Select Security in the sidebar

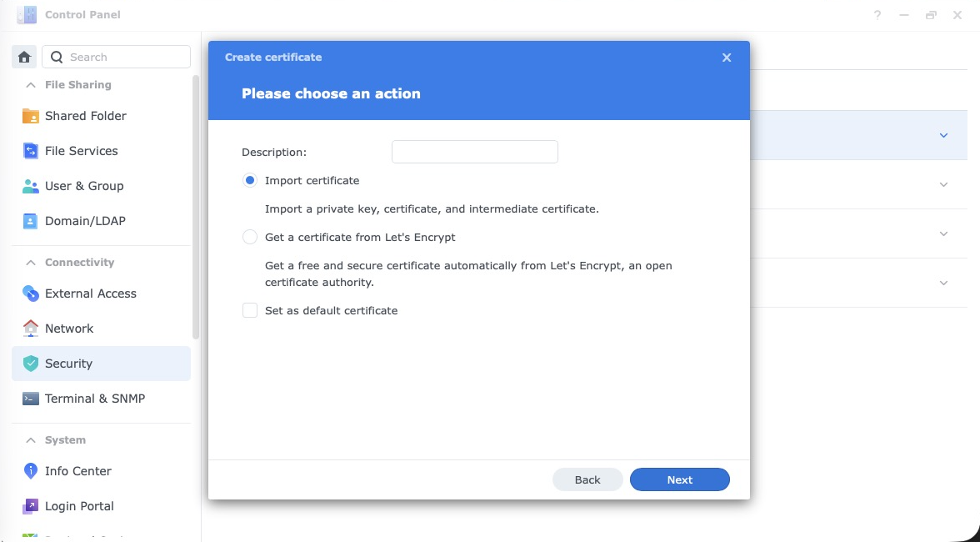pos(68,364)
